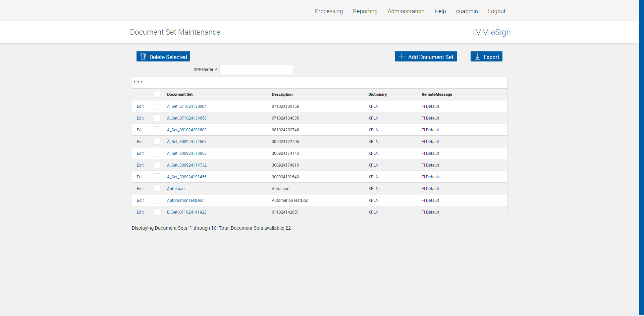
Task: Click the Edit link for A_Set_081024202603
Action: click(x=140, y=130)
